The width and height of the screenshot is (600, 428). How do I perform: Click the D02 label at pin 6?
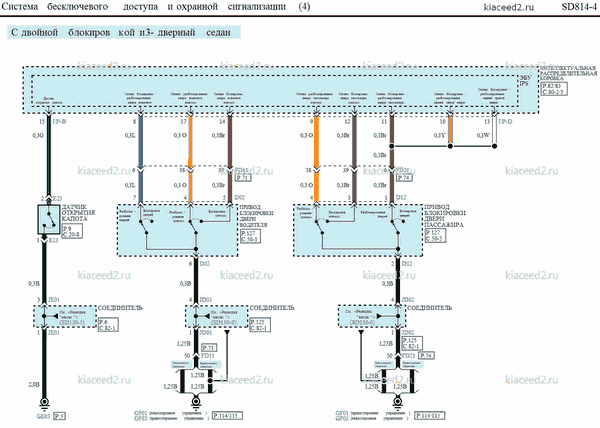(x=205, y=264)
